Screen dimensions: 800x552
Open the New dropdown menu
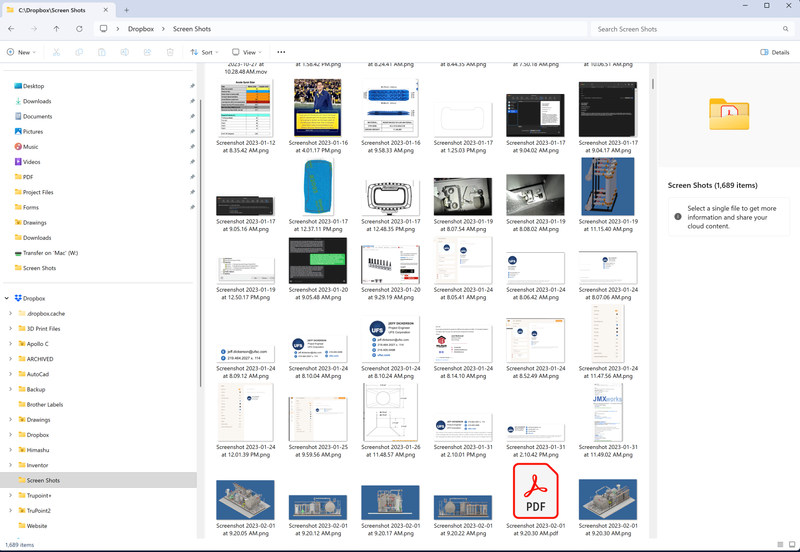point(21,52)
